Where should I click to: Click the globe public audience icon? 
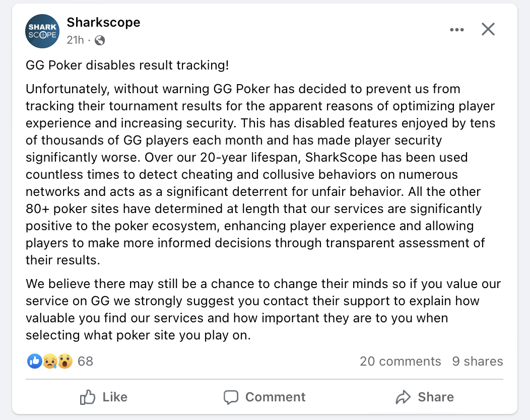[99, 40]
